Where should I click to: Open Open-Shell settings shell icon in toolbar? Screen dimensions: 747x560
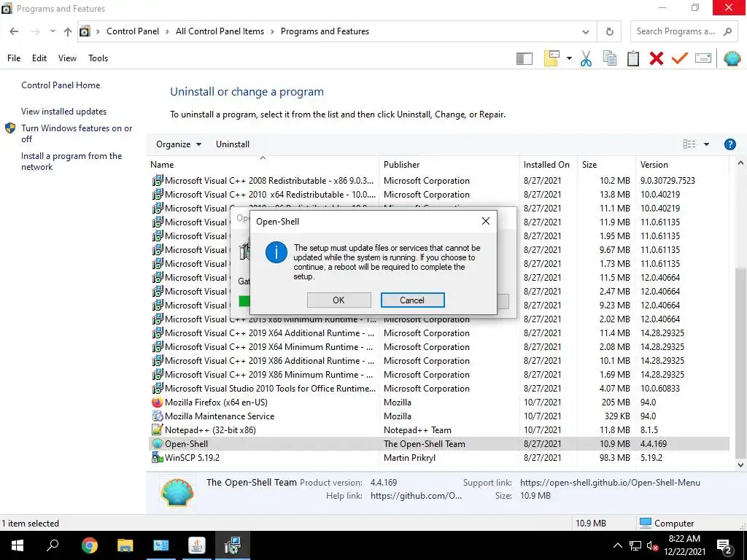[732, 58]
